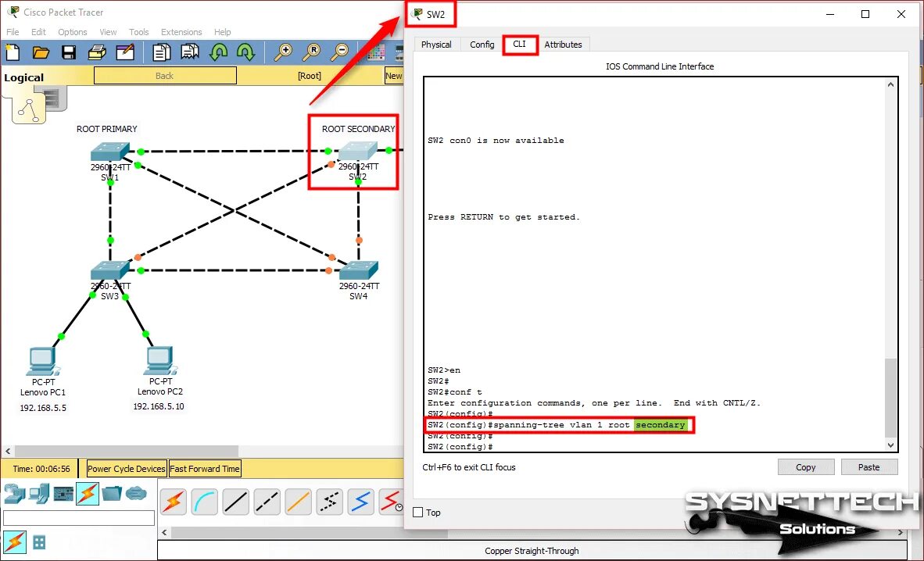This screenshot has height=561, width=924.
Task: Zoom in with the magnifier plus icon
Action: tap(283, 53)
